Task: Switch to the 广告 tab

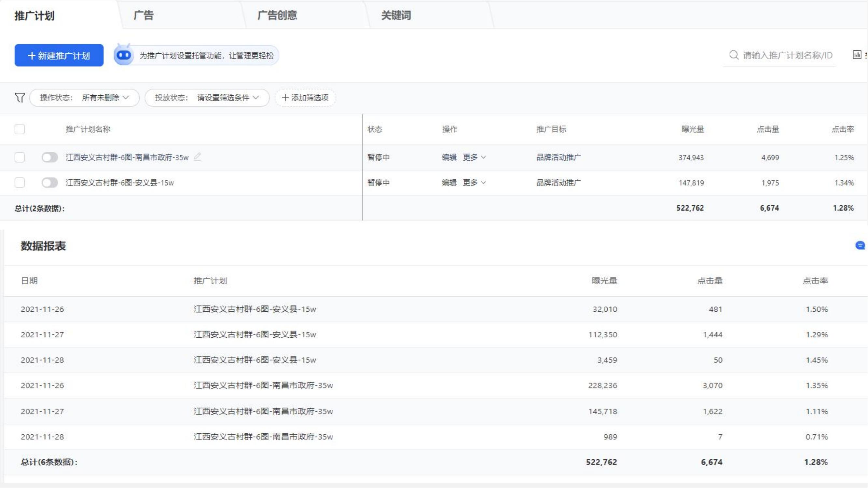Action: pos(144,15)
